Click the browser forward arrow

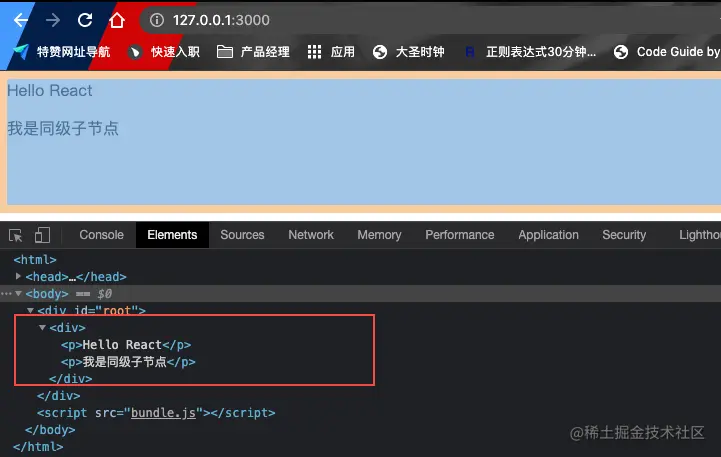pyautogui.click(x=53, y=20)
